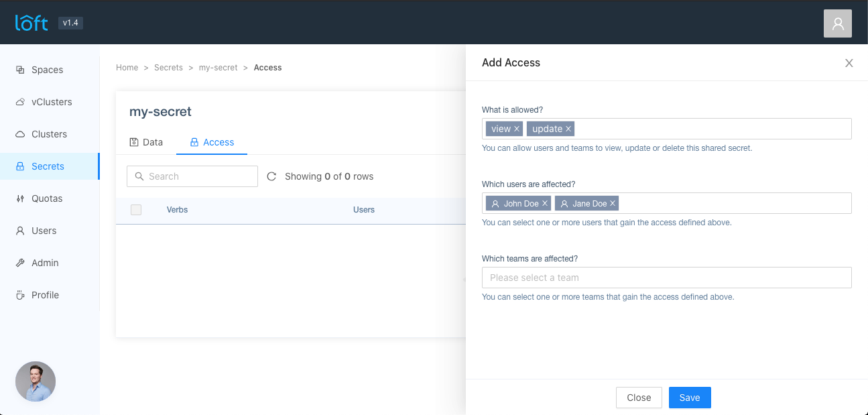Image resolution: width=868 pixels, height=415 pixels.
Task: Click the Save button
Action: click(x=690, y=398)
